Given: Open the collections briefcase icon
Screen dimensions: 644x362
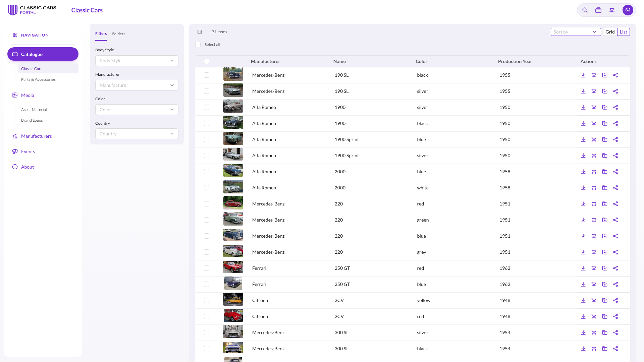Looking at the screenshot, I should pos(598,10).
